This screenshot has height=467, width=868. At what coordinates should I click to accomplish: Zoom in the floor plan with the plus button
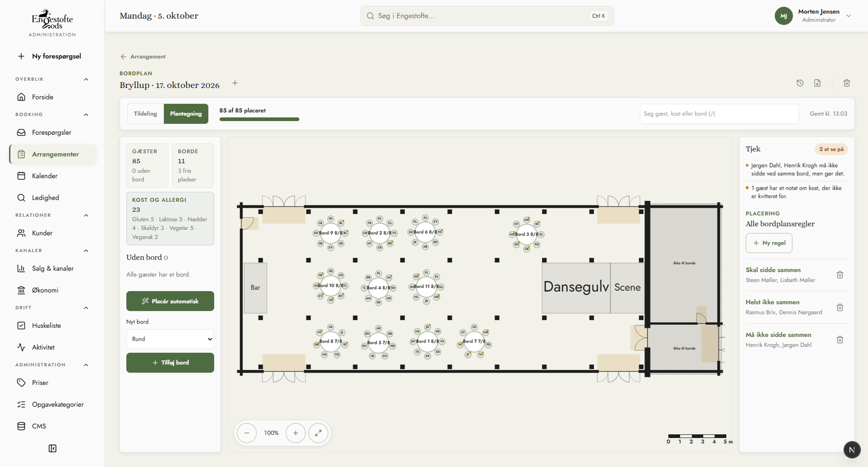[x=296, y=433]
